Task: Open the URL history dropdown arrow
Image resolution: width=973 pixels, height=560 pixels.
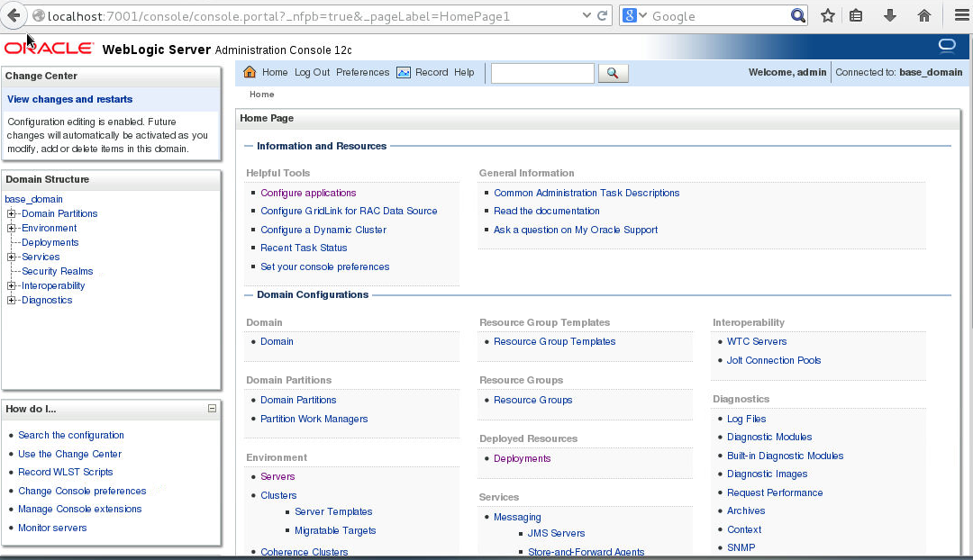Action: tap(587, 15)
